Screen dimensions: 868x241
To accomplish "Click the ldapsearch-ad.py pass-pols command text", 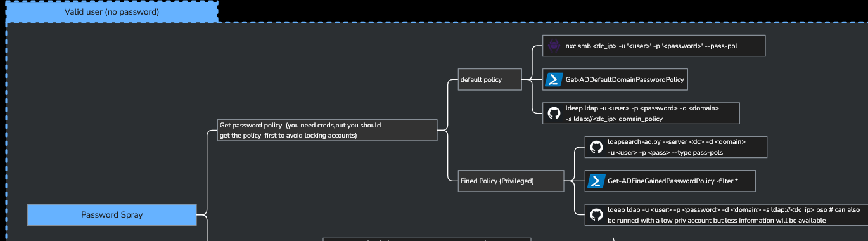I will click(x=677, y=147).
